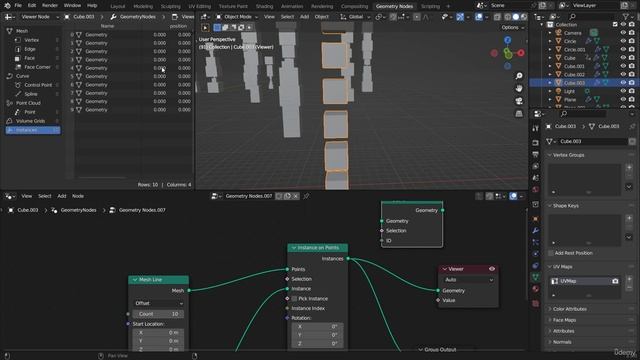Open the Modifier wrench properties tab
The image size is (640, 360).
pos(536,231)
